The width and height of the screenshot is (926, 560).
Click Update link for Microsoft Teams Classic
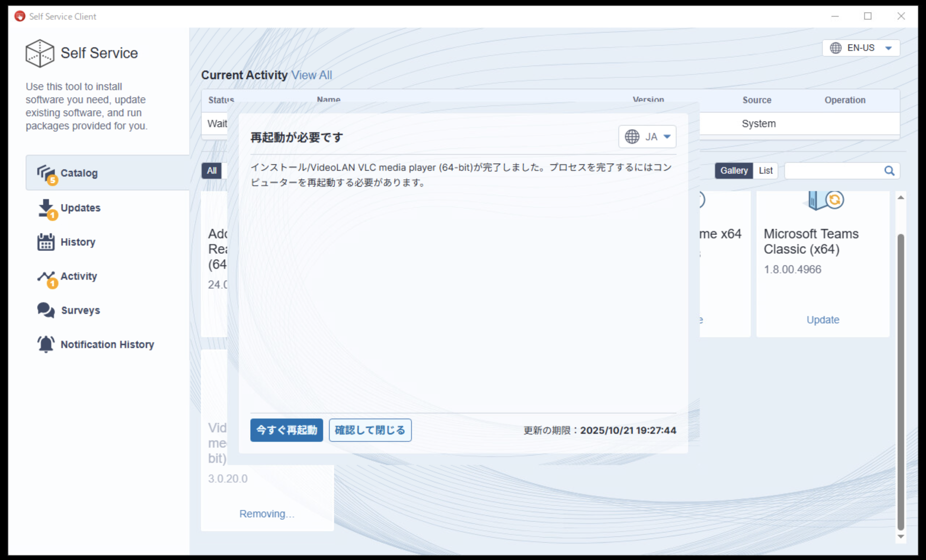[x=823, y=320]
